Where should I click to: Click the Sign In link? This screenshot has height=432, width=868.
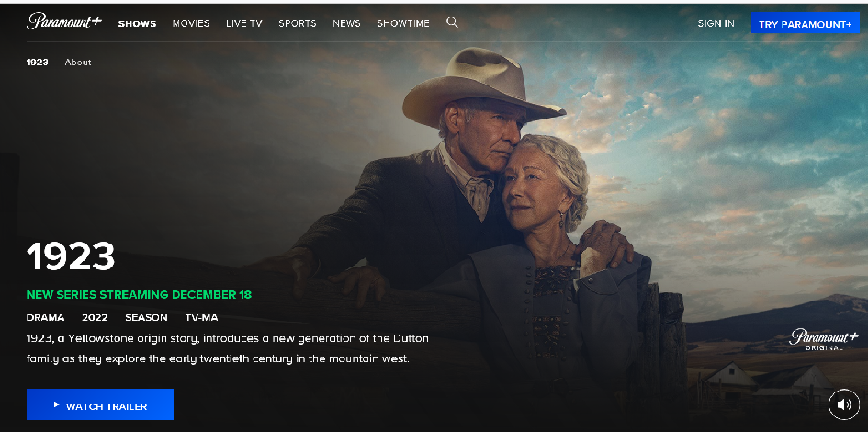click(x=716, y=23)
